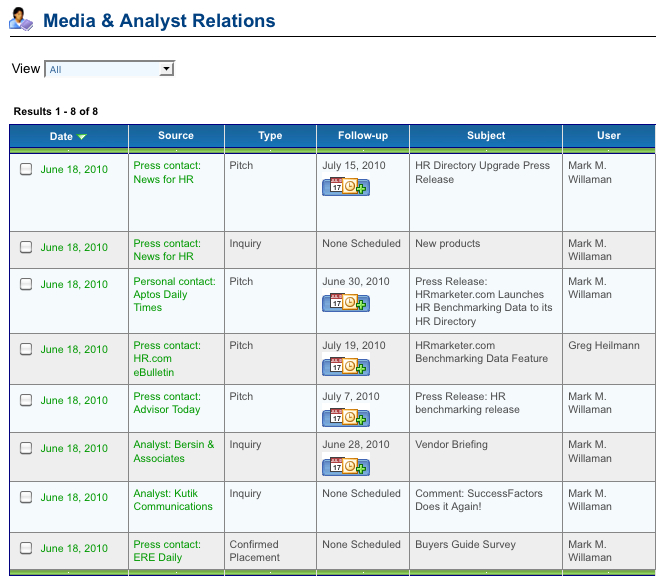Sort by the Subject column header
The width and height of the screenshot is (656, 584).
pyautogui.click(x=486, y=136)
